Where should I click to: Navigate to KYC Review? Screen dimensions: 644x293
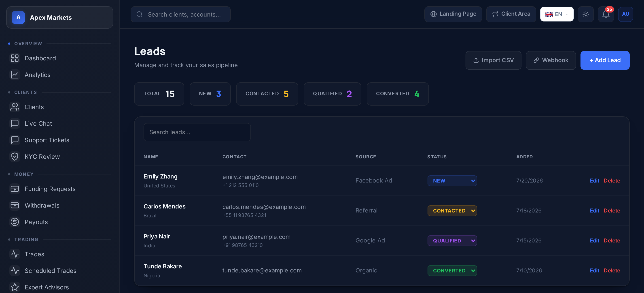[59, 157]
